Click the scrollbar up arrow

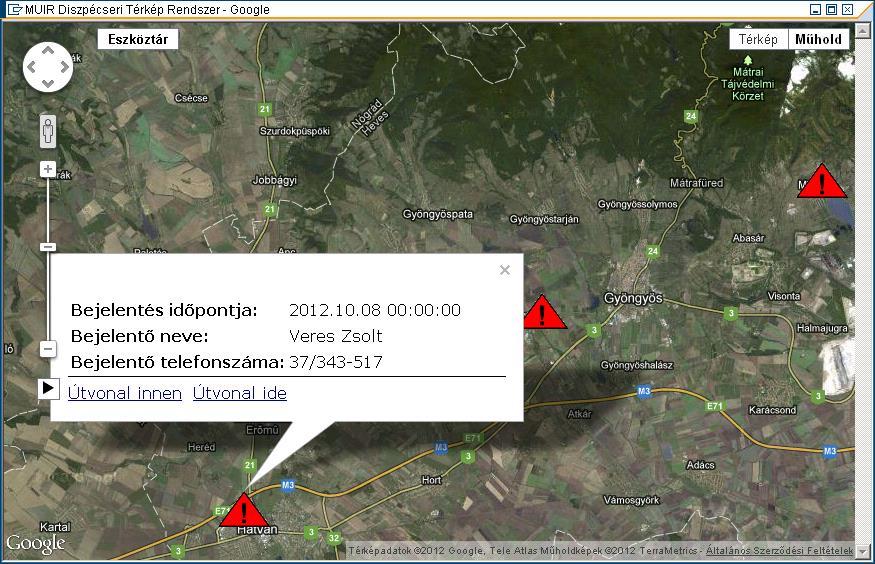click(863, 31)
